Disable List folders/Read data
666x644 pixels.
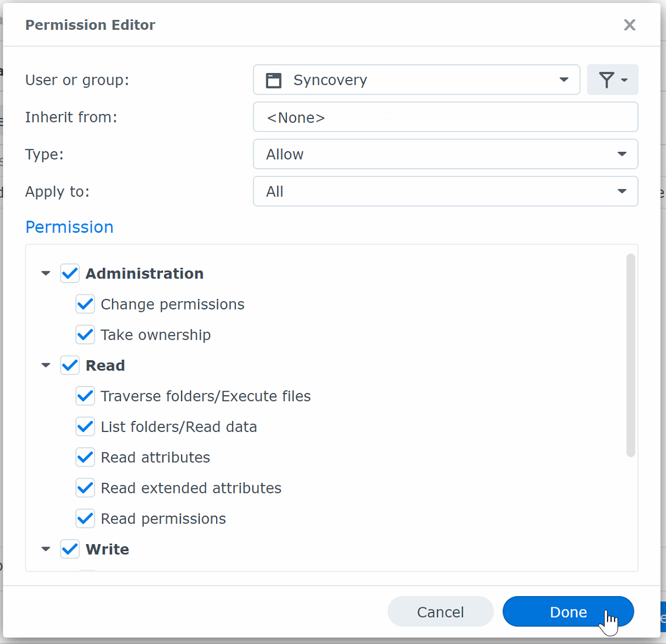tap(85, 427)
